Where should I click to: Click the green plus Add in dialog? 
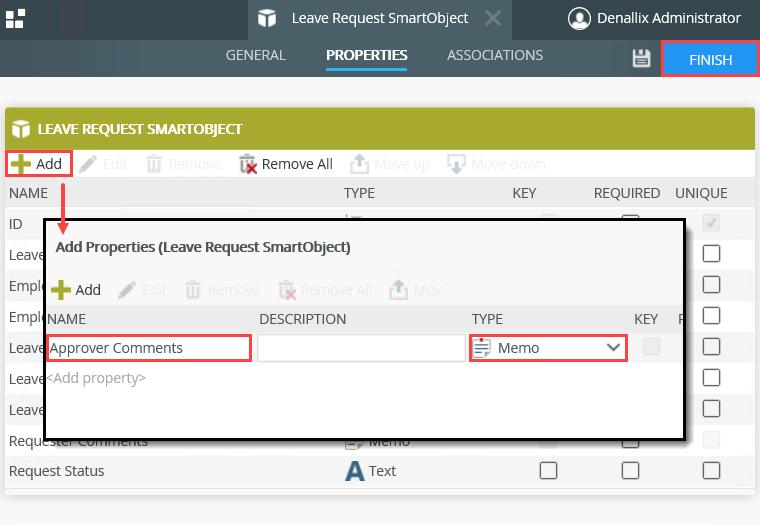tap(76, 290)
